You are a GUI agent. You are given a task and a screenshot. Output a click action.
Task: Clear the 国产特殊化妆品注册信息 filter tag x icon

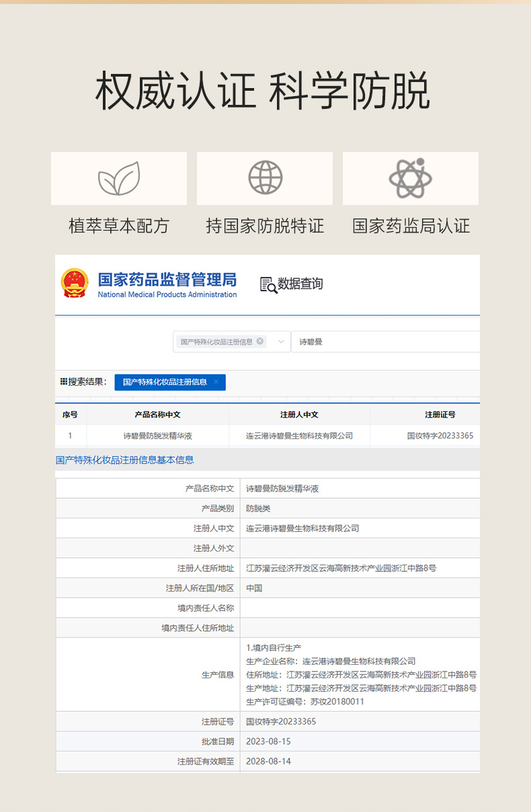click(x=260, y=341)
